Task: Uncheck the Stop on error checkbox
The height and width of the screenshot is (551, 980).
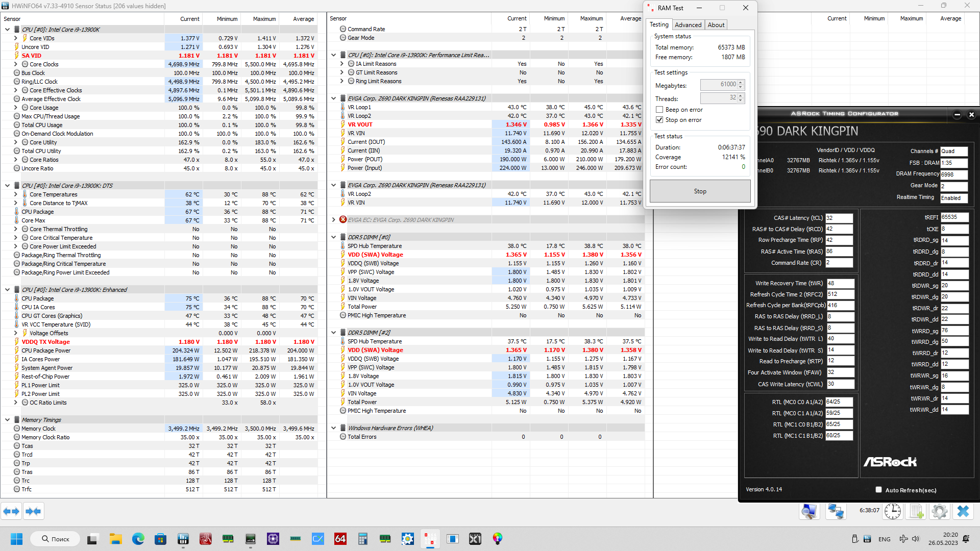Action: coord(659,120)
